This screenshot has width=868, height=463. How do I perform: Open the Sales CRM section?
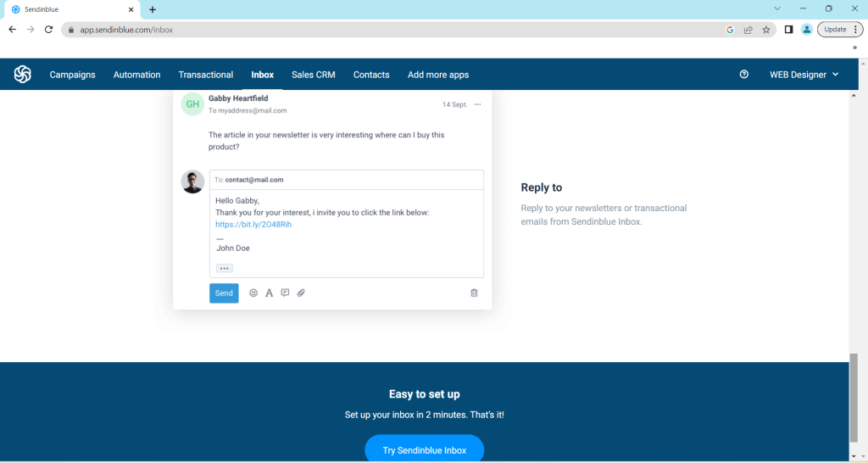click(x=314, y=75)
